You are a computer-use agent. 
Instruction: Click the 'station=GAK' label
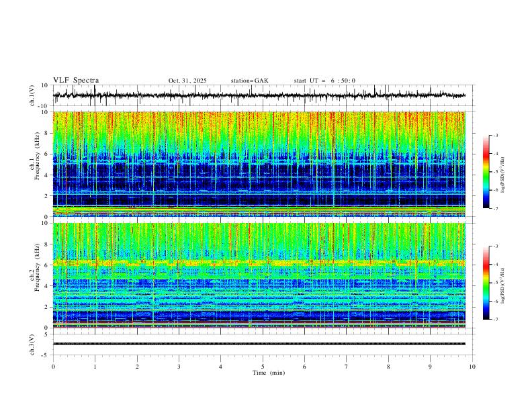click(x=249, y=81)
